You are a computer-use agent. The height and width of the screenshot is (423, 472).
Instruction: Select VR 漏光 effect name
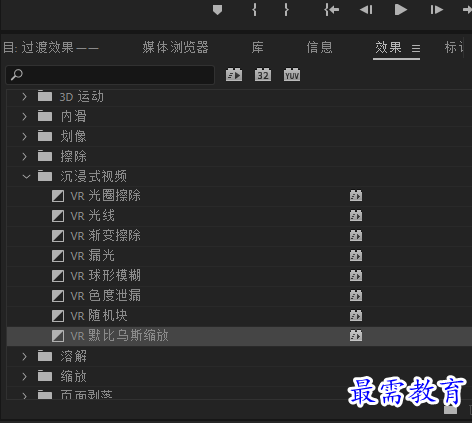(x=92, y=256)
